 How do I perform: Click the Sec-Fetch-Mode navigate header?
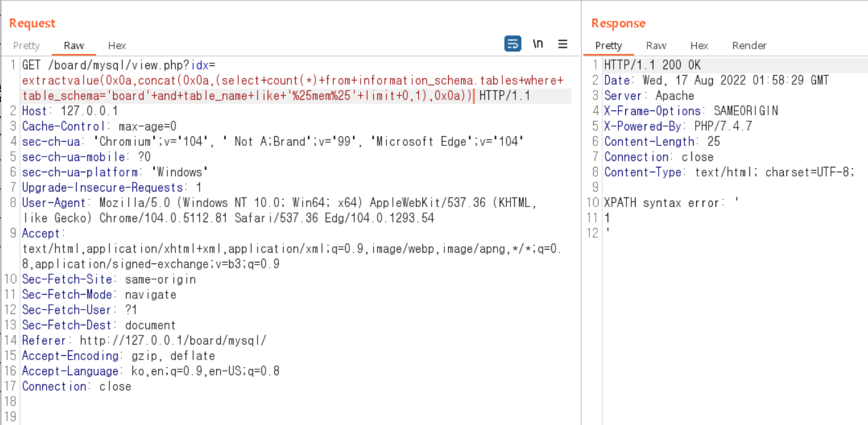99,295
